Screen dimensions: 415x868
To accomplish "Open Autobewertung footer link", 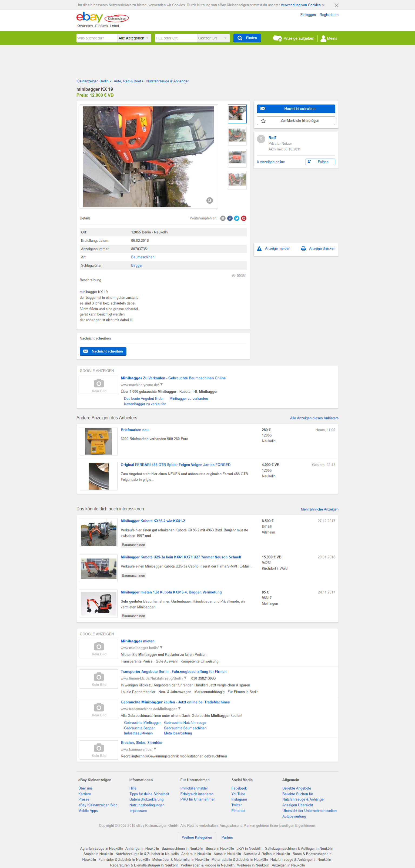I will pyautogui.click(x=294, y=816).
